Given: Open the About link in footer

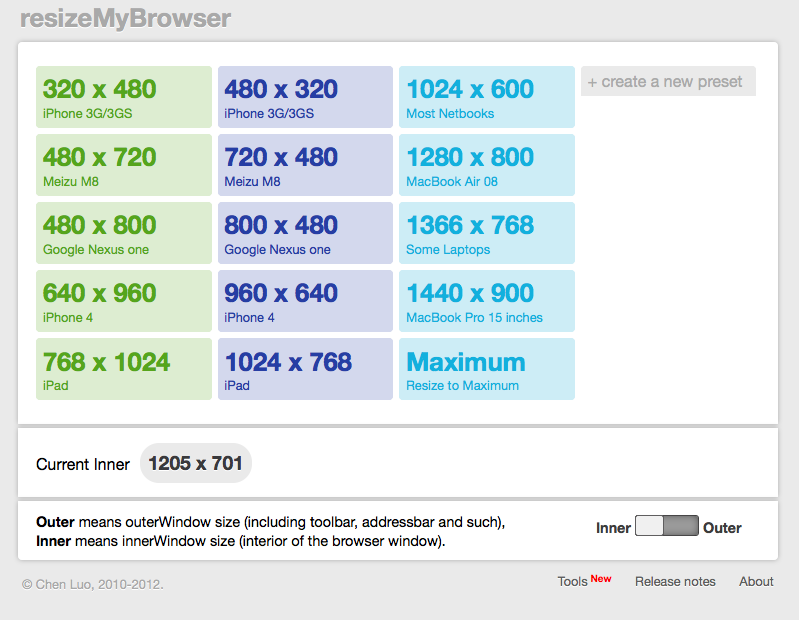Looking at the screenshot, I should [x=756, y=581].
